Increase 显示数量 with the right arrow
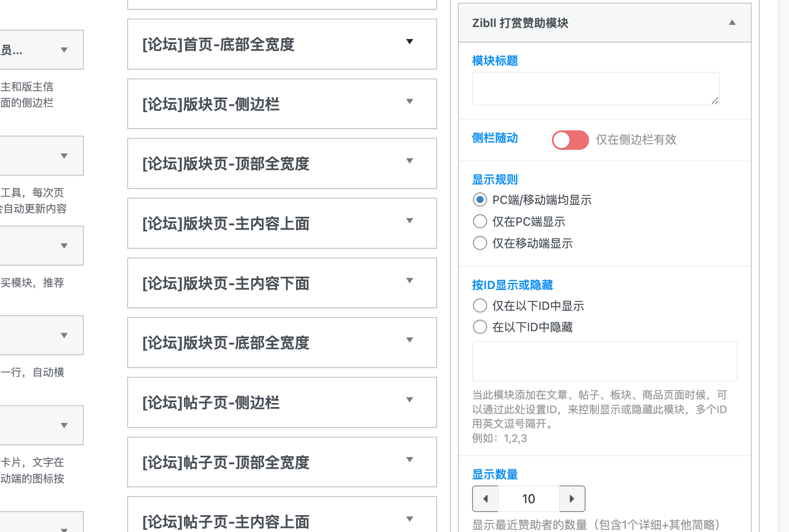The width and height of the screenshot is (789, 532). [x=572, y=498]
